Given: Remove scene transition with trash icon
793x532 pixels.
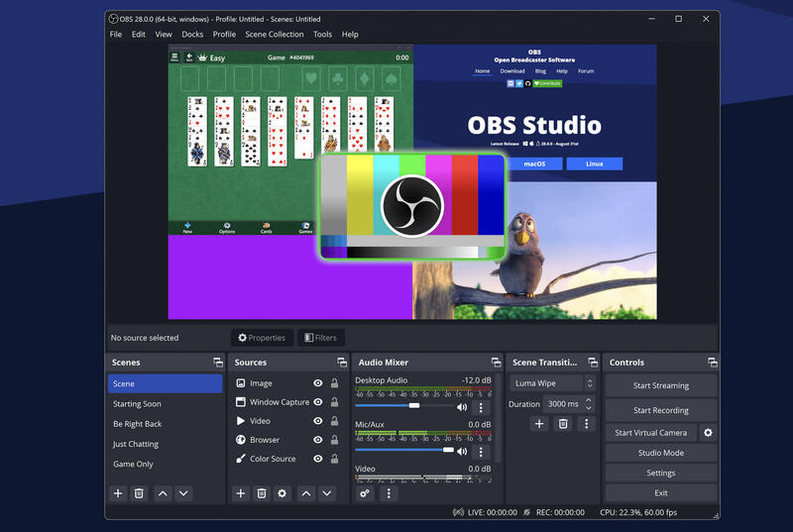Looking at the screenshot, I should (563, 423).
